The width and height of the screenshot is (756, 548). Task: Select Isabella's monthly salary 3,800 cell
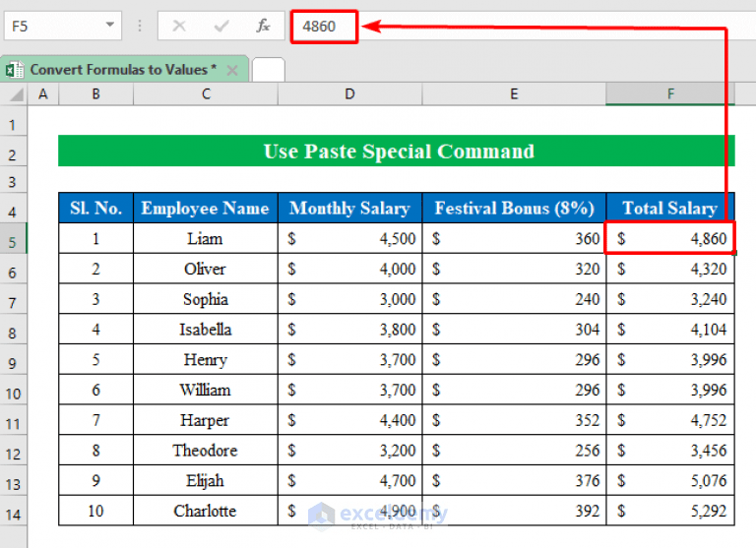pos(350,330)
